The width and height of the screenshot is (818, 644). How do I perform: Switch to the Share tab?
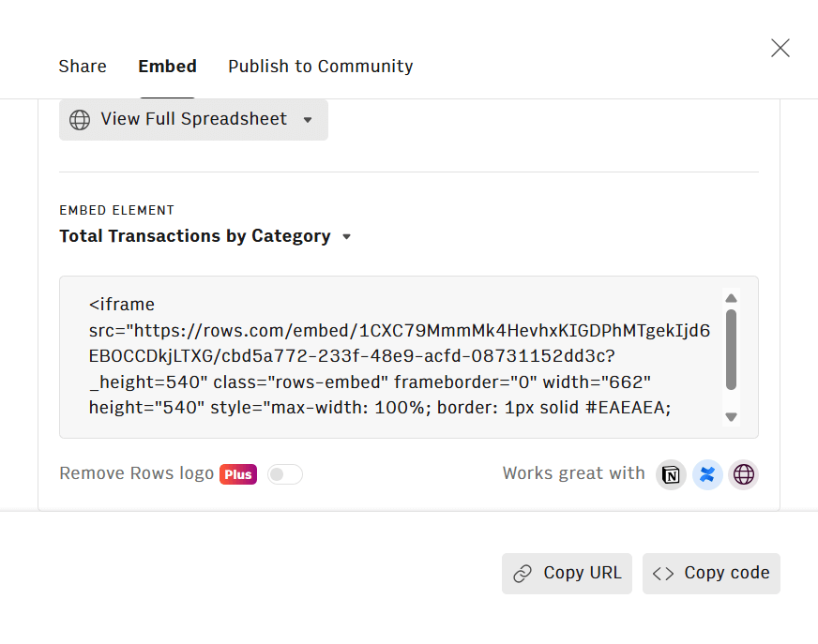pyautogui.click(x=82, y=66)
